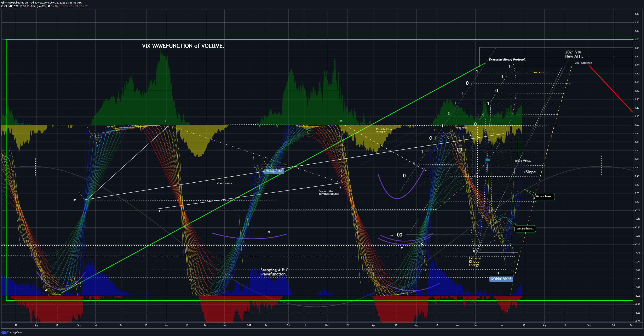Screen dimensions: 644x336
Task: Click the 01 label at mid chart top
Action: [x=341, y=121]
